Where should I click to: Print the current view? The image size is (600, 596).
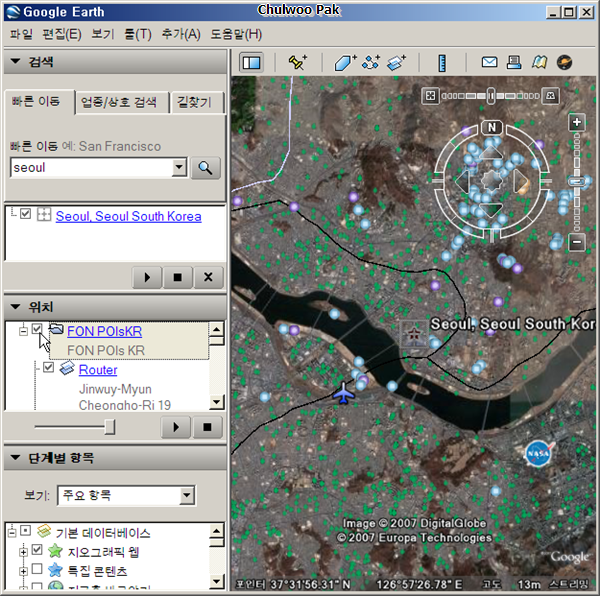[514, 62]
